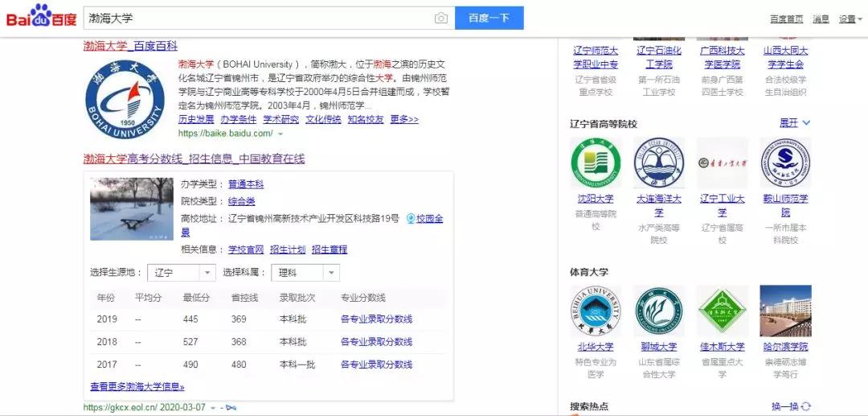Click the 综合类 link

(241, 201)
